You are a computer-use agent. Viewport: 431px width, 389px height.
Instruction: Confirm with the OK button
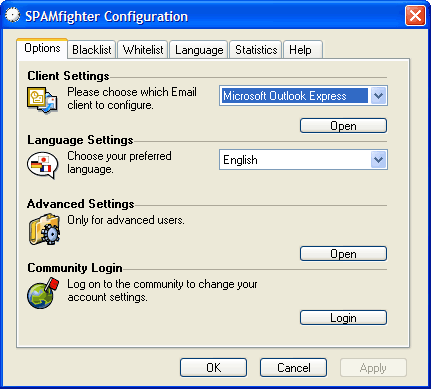[x=213, y=368]
